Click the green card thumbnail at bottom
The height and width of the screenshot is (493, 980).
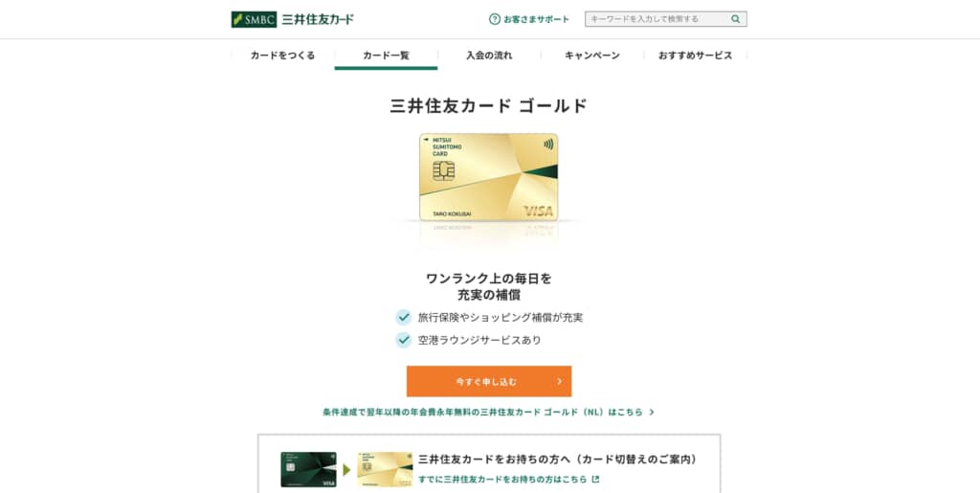point(309,470)
